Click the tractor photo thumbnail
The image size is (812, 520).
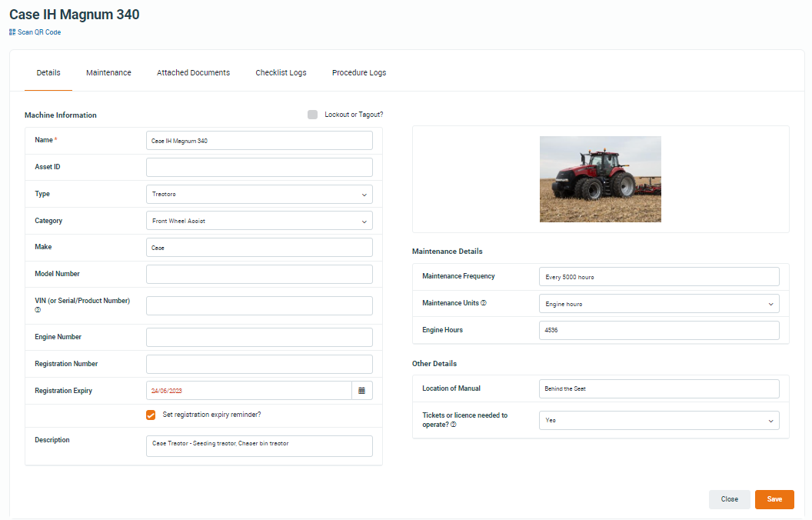point(600,179)
